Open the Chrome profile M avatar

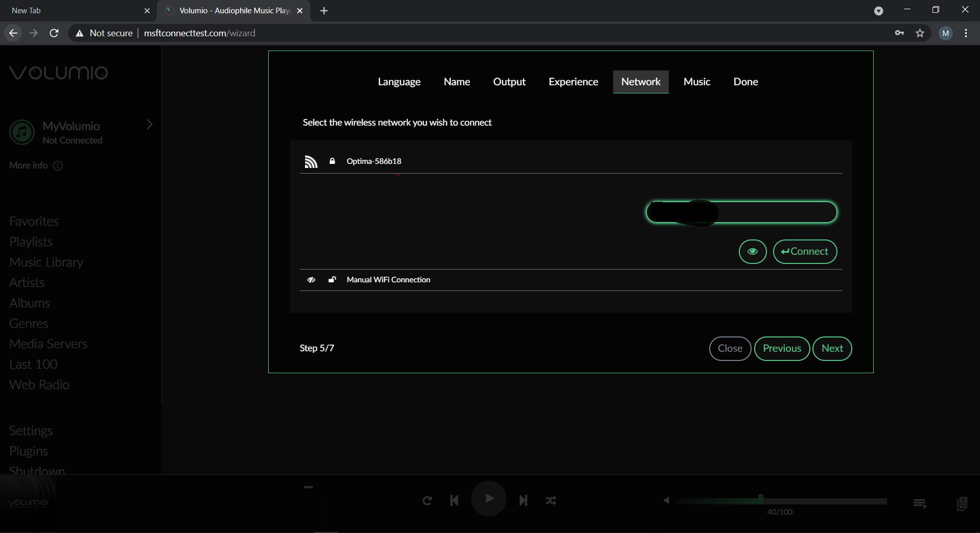pos(946,33)
